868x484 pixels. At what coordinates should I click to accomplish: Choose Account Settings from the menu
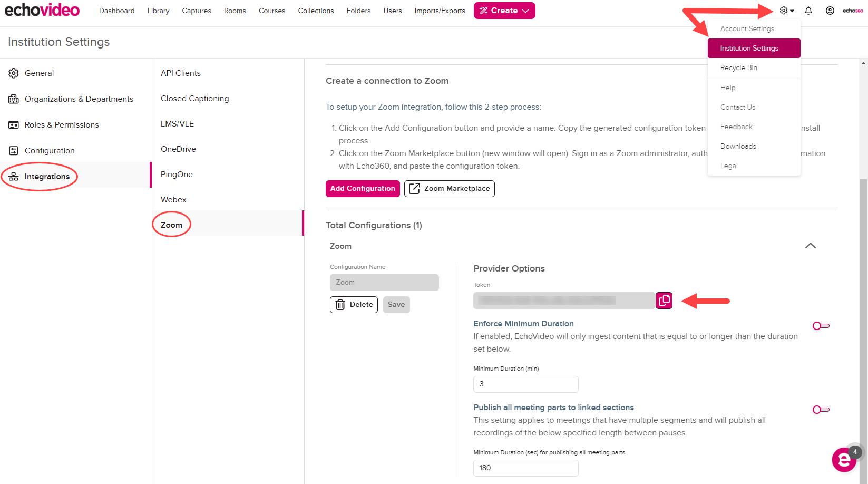754,28
